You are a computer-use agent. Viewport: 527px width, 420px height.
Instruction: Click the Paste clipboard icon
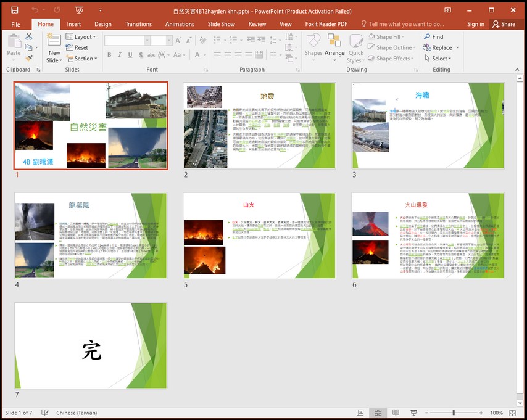click(x=14, y=41)
